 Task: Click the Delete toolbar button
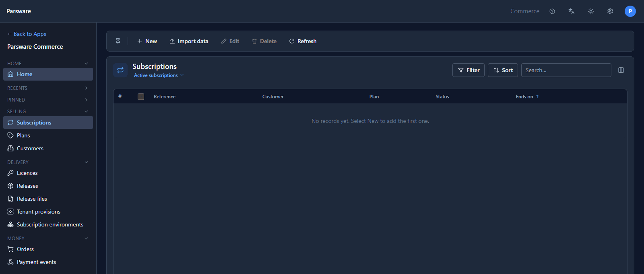[264, 41]
